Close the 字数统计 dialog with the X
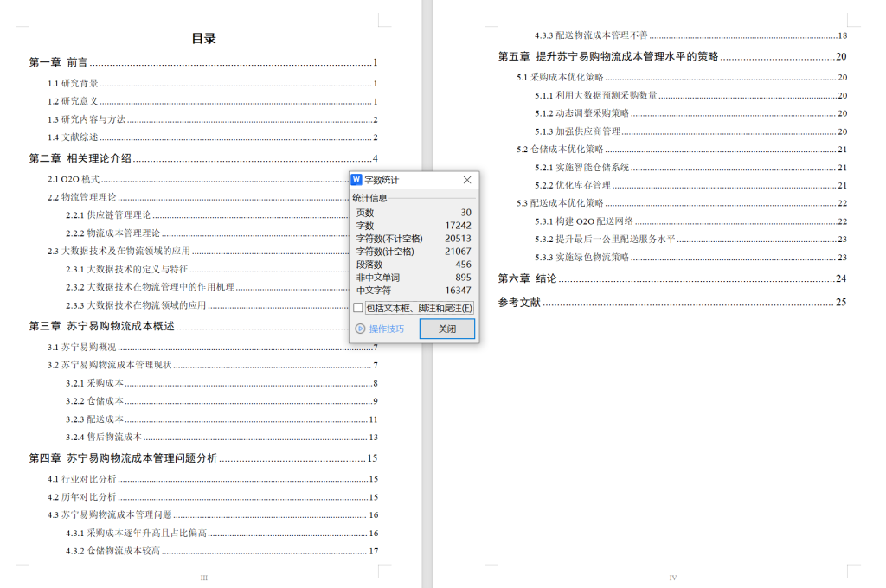Screen dimensions: 886x588 pos(467,180)
